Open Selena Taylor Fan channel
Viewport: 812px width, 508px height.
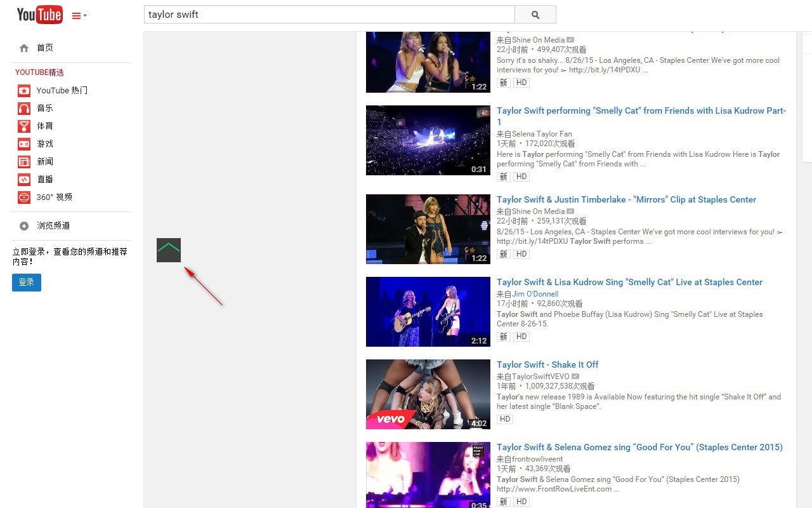[x=542, y=134]
